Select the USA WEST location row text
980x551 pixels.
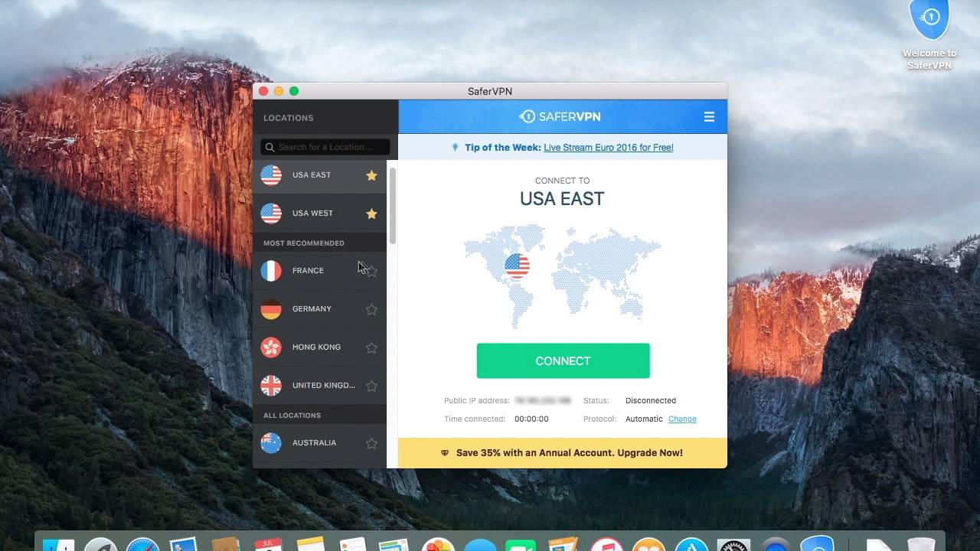312,214
